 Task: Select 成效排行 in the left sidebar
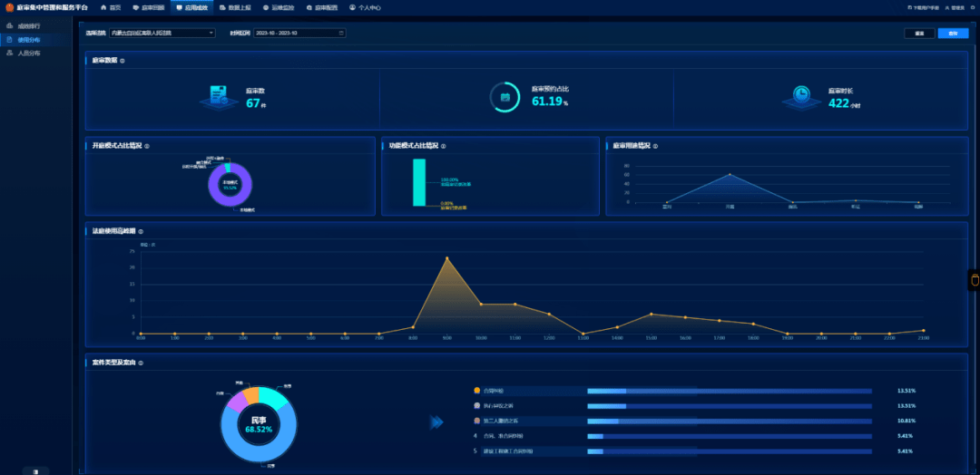(x=29, y=26)
